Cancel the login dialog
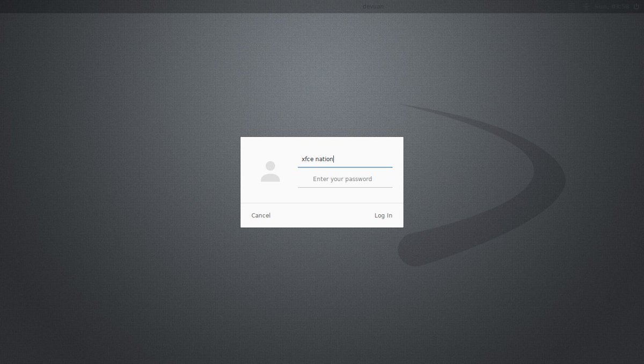Image resolution: width=644 pixels, height=364 pixels. click(261, 215)
